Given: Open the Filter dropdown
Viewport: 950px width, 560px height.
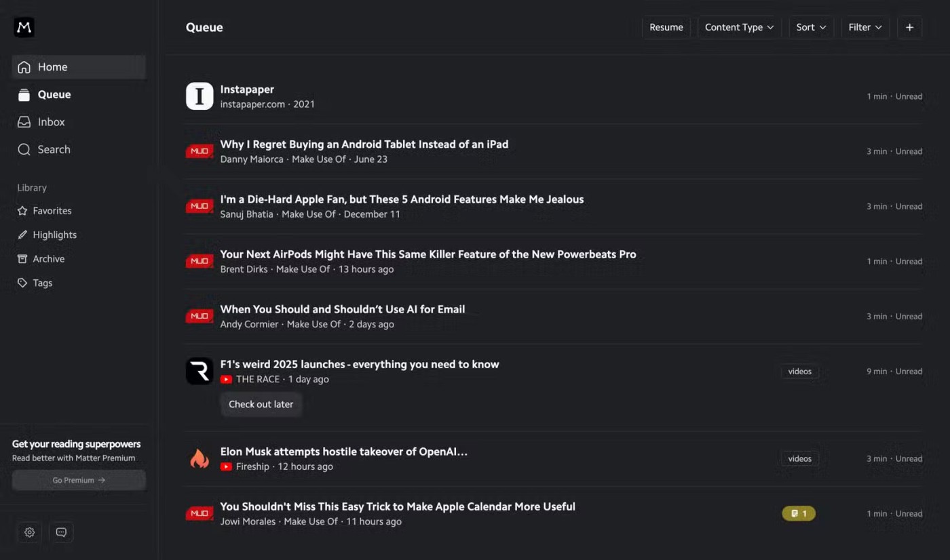Looking at the screenshot, I should pyautogui.click(x=865, y=27).
